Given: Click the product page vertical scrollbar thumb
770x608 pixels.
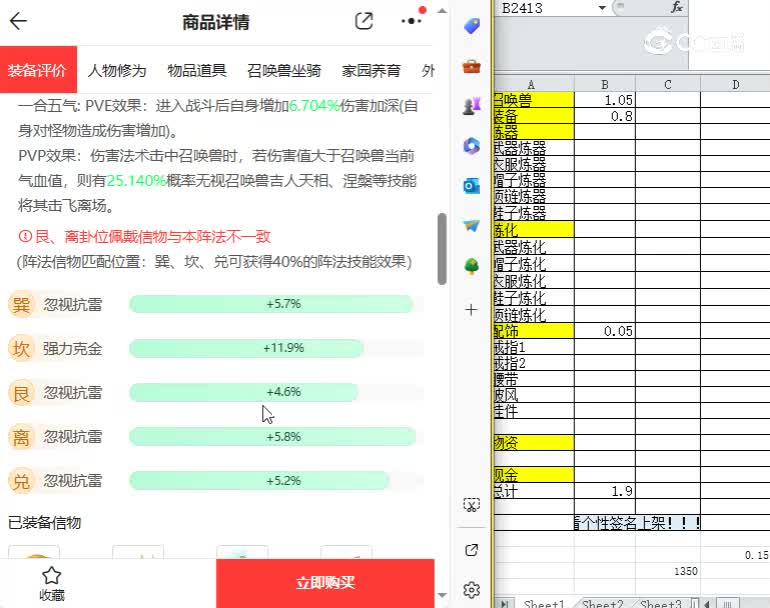Looking at the screenshot, I should 442,249.
